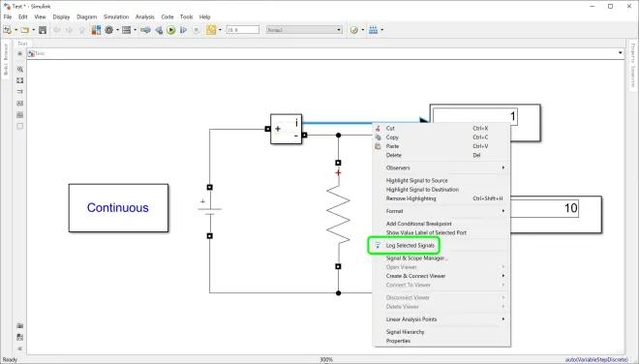Screen dimensions: 639x364
Task: Expand the Observers submenu
Action: 441,167
